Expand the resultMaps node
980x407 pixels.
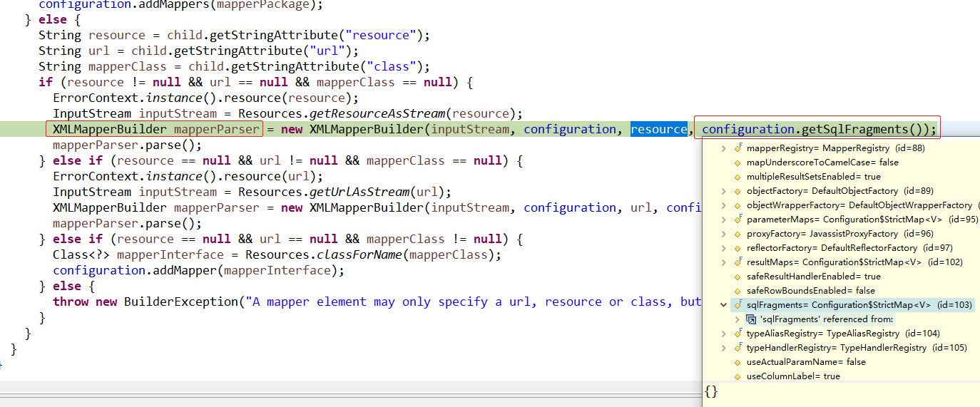(724, 262)
